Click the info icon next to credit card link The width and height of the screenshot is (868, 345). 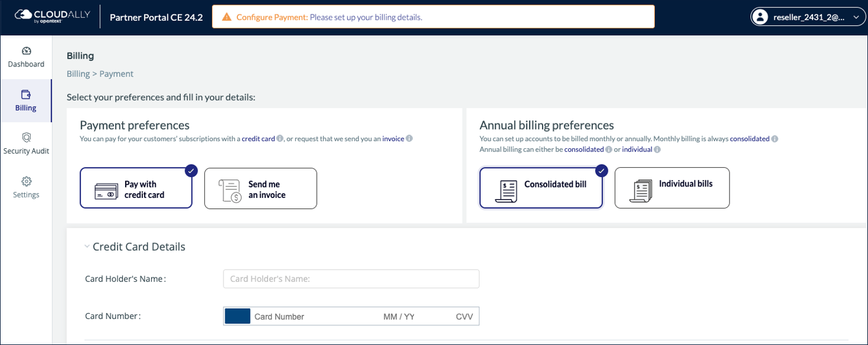280,139
